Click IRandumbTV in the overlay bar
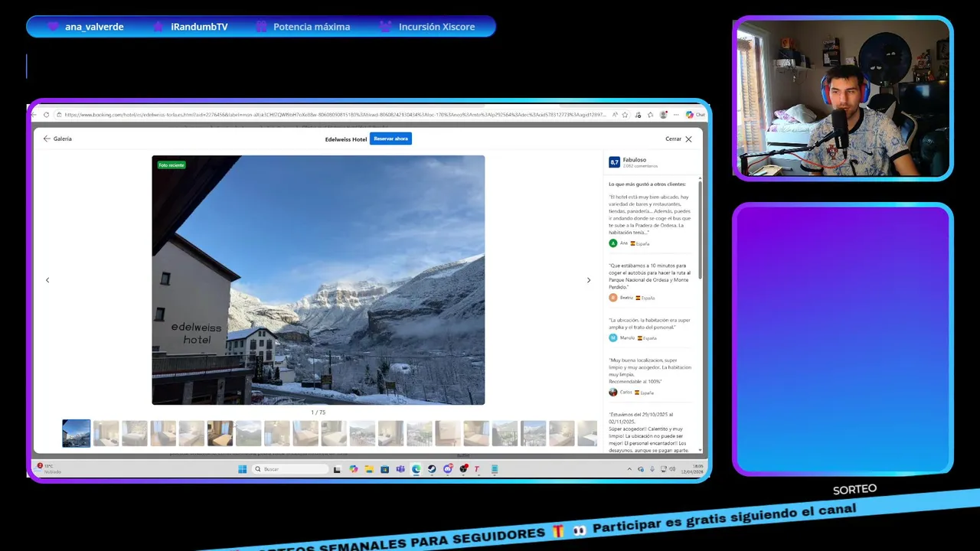Viewport: 980px width, 551px height. click(199, 27)
